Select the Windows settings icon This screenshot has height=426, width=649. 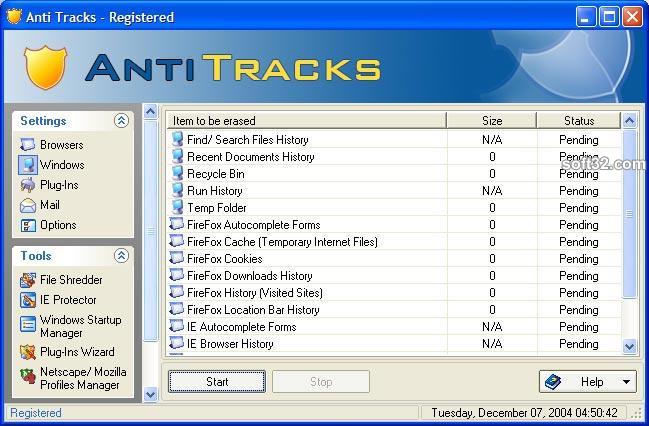coord(28,165)
